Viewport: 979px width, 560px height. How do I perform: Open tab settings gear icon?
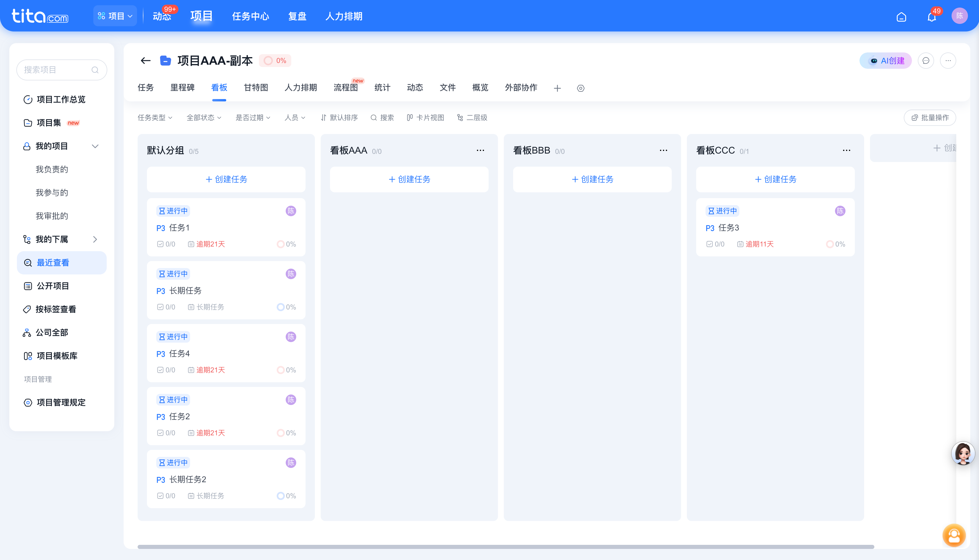pos(581,88)
